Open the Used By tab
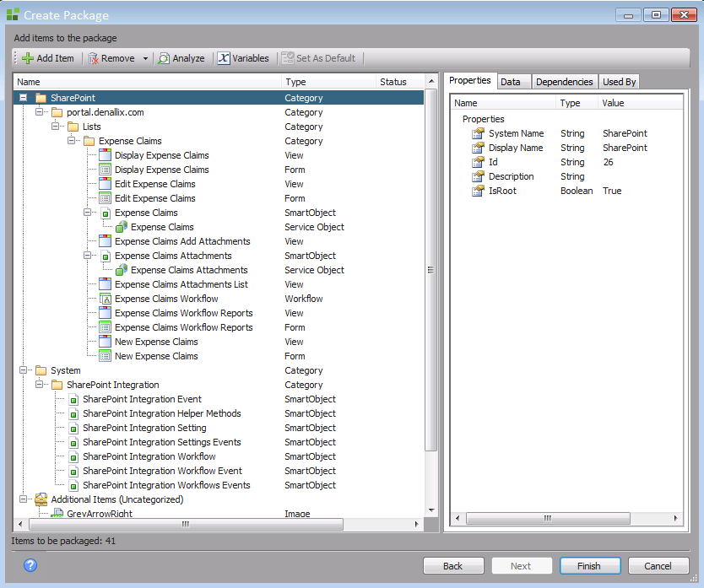704x588 pixels. pos(619,82)
